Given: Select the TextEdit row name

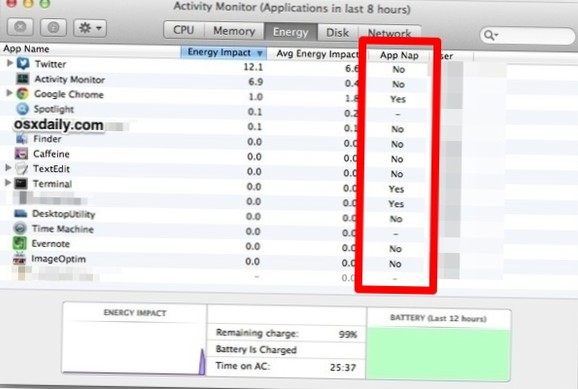Looking at the screenshot, I should [51, 169].
